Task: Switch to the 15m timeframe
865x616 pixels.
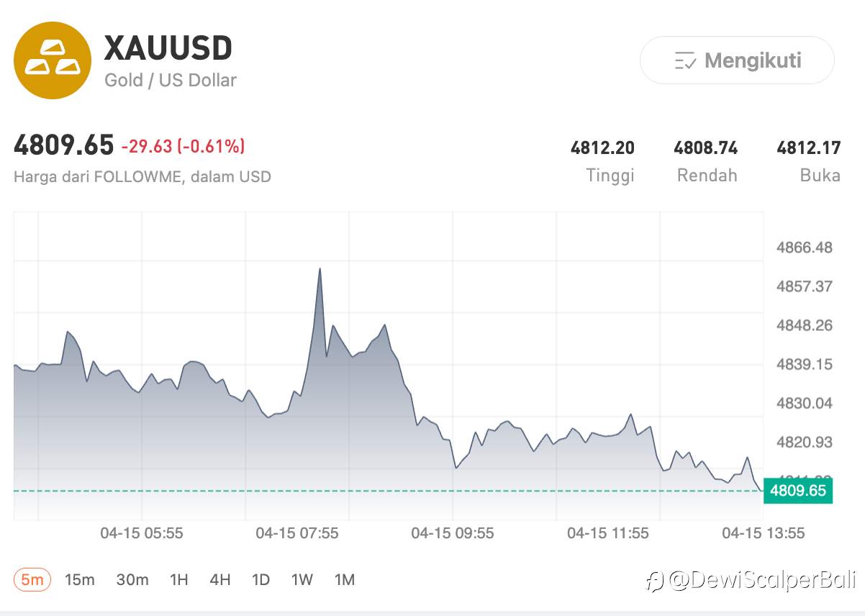Action: (x=79, y=579)
